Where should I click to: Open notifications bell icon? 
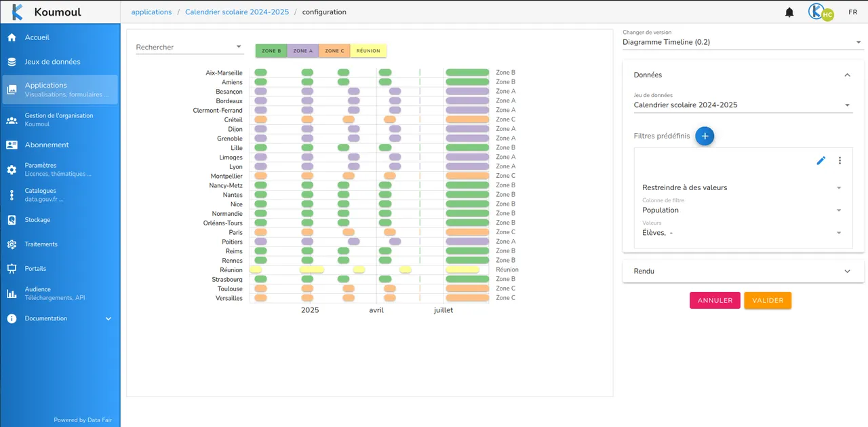[x=789, y=12]
